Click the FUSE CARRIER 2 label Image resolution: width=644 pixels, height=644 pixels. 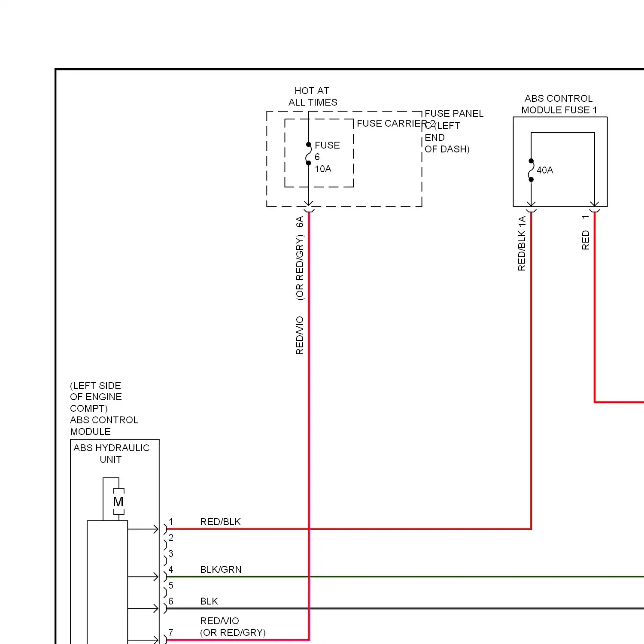pos(396,123)
